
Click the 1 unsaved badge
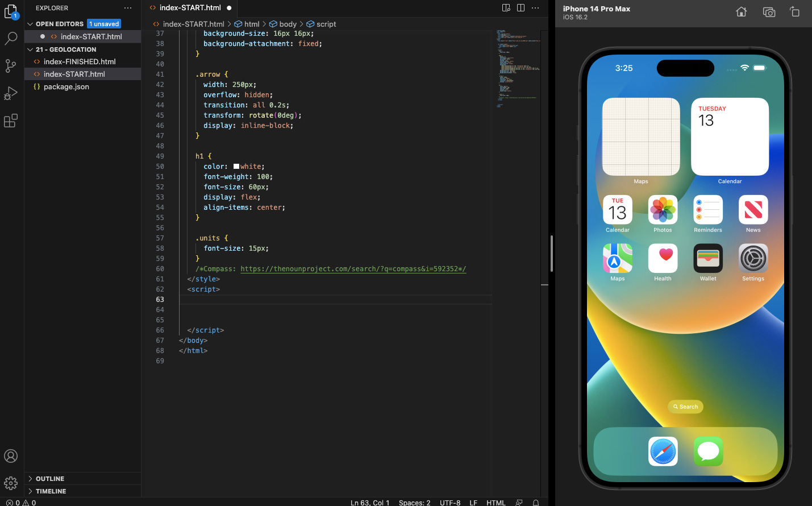(x=104, y=24)
